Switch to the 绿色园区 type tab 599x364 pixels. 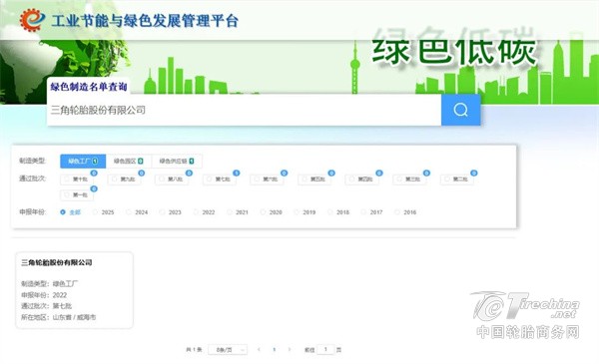[129, 161]
